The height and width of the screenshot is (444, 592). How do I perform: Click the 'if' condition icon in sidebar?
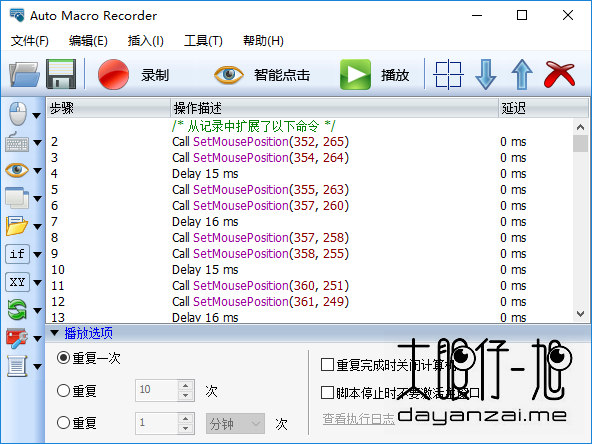(17, 254)
